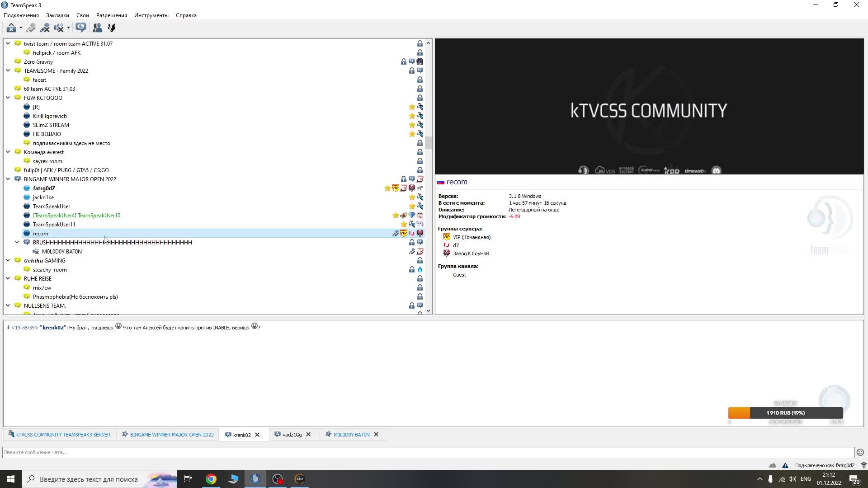Click channel icon of 69 team ACTIVE
Image resolution: width=868 pixels, height=488 pixels.
tap(18, 89)
